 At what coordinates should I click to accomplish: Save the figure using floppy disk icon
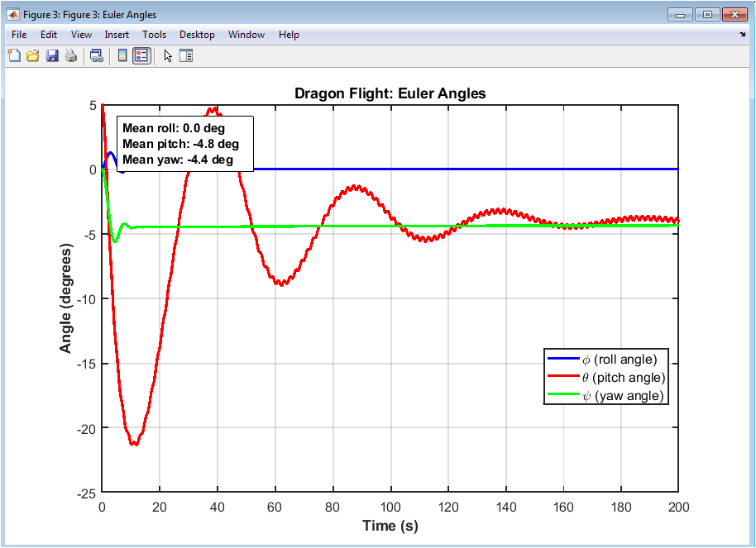click(52, 56)
